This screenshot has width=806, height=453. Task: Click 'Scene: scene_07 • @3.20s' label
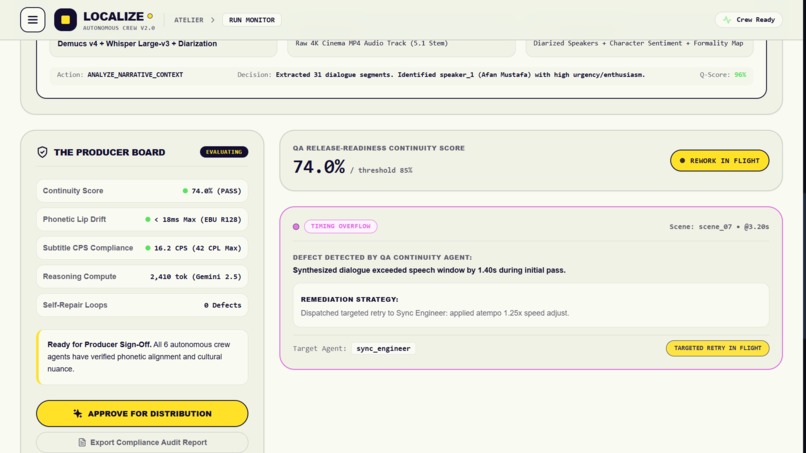pos(719,226)
